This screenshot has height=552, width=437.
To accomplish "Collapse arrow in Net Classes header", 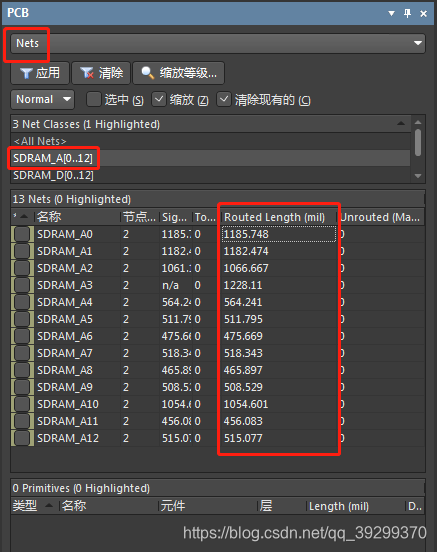I will 401,124.
